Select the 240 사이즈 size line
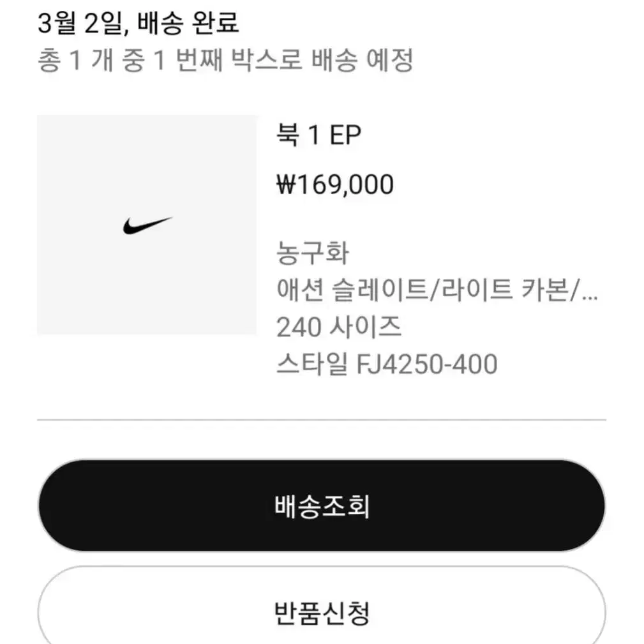Image resolution: width=644 pixels, height=644 pixels. point(339,327)
